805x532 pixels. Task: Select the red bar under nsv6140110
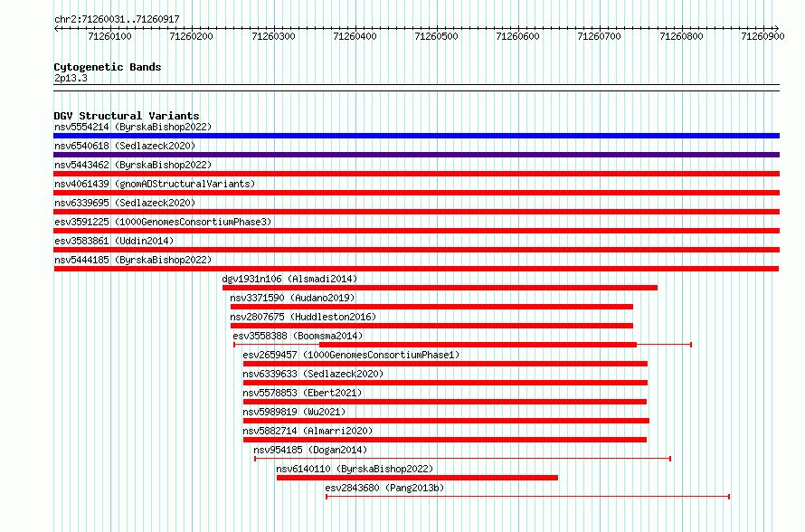click(417, 478)
